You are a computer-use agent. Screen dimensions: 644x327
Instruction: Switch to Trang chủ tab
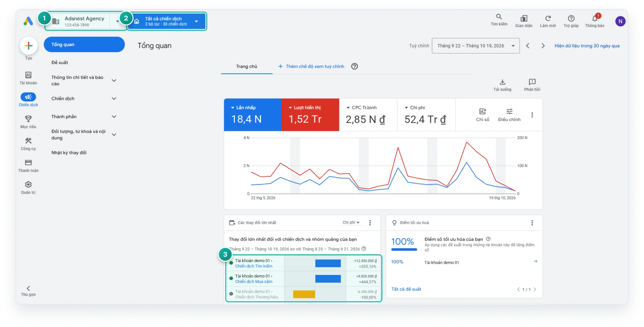(246, 67)
